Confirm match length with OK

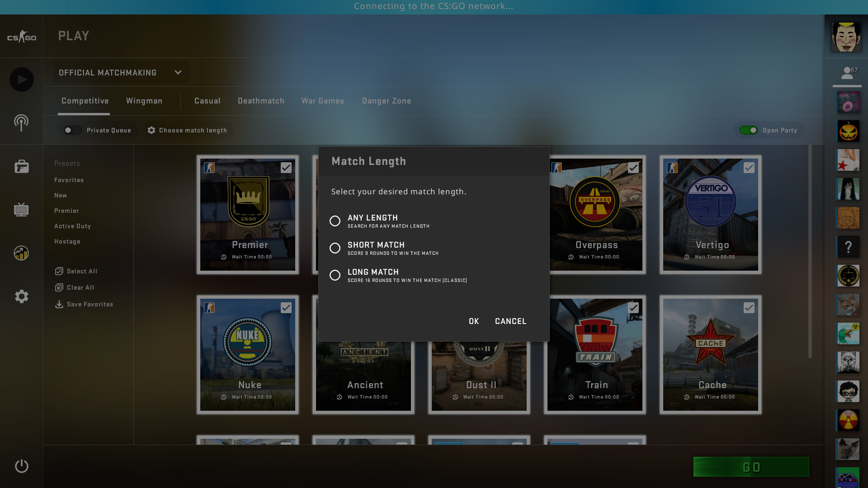(474, 321)
